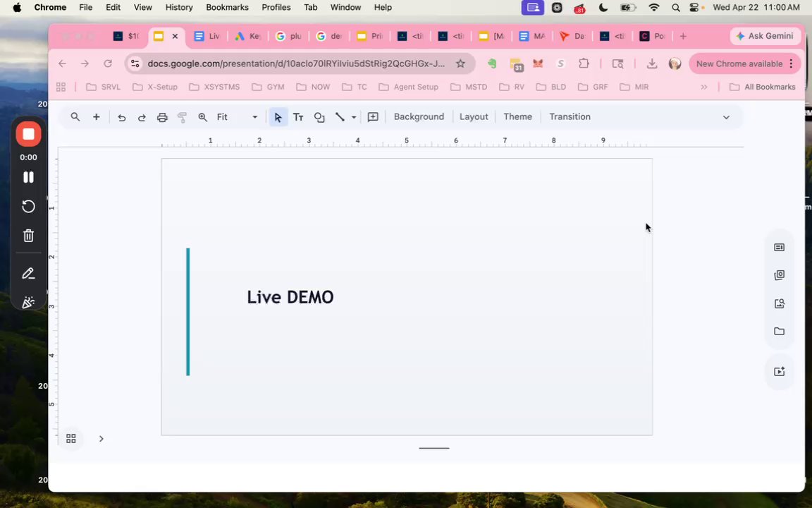The image size is (812, 508).
Task: Open the Layout options
Action: pos(474,116)
